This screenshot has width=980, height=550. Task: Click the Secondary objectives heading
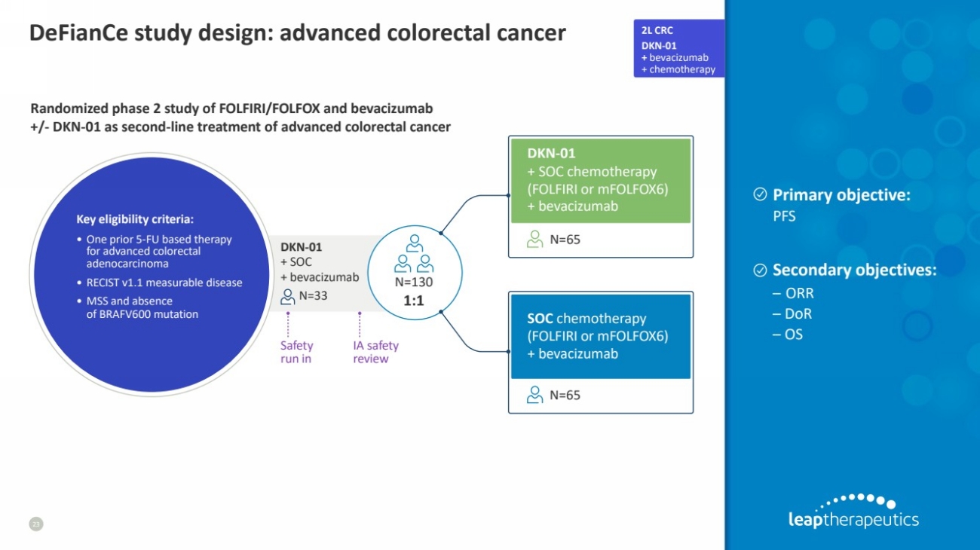tap(854, 270)
